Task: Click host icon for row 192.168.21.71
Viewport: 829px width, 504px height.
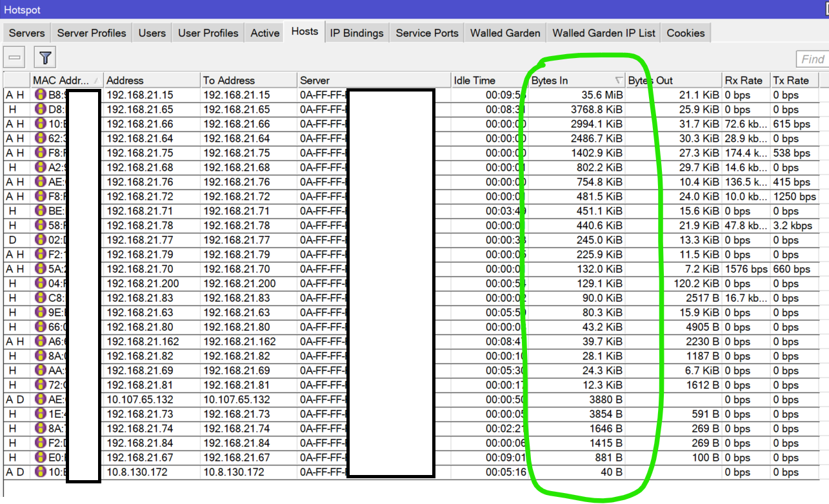Action: coord(40,211)
